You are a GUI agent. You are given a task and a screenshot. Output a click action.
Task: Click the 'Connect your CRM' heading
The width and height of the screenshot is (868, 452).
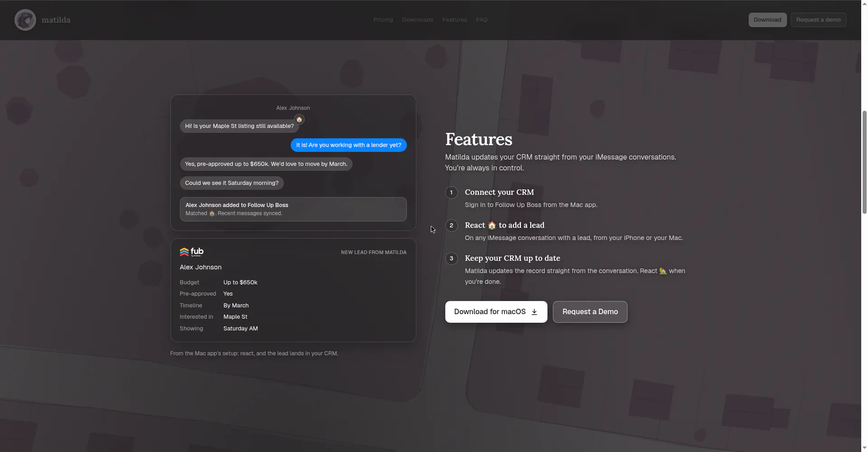coord(499,192)
